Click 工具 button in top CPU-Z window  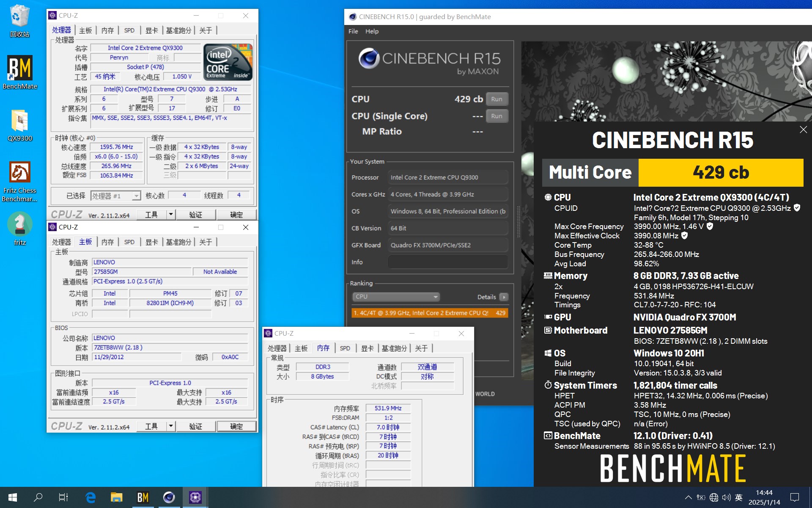click(151, 215)
